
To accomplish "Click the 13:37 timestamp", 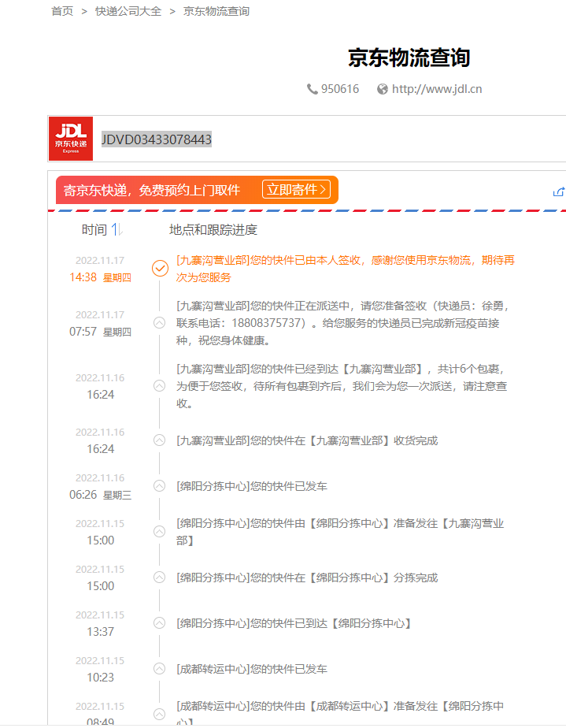I will [x=100, y=631].
